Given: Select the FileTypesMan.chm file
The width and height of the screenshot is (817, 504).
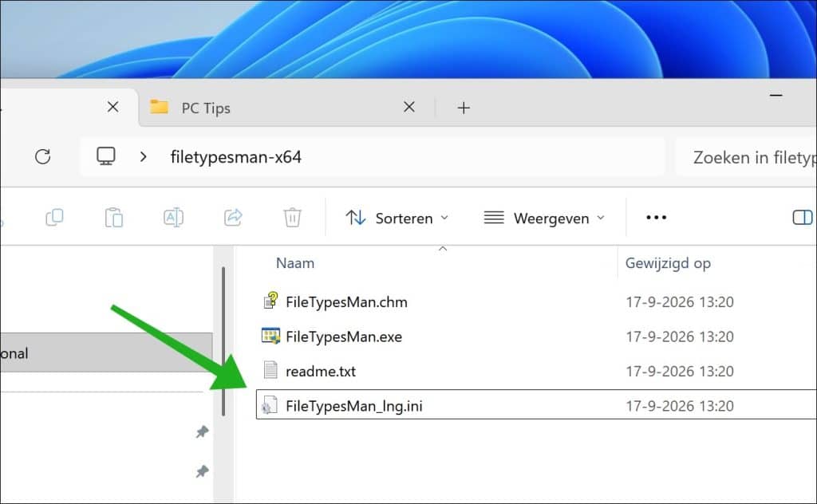Looking at the screenshot, I should point(346,302).
